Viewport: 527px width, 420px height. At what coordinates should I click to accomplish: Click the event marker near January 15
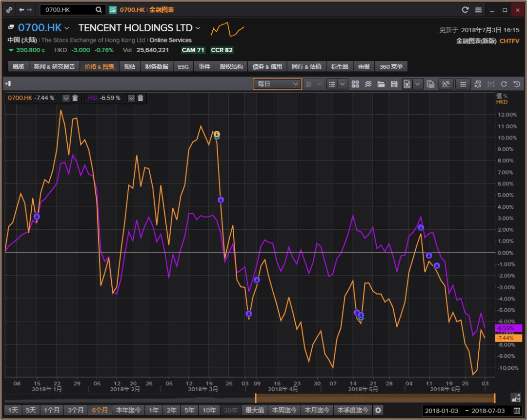pyautogui.click(x=37, y=217)
